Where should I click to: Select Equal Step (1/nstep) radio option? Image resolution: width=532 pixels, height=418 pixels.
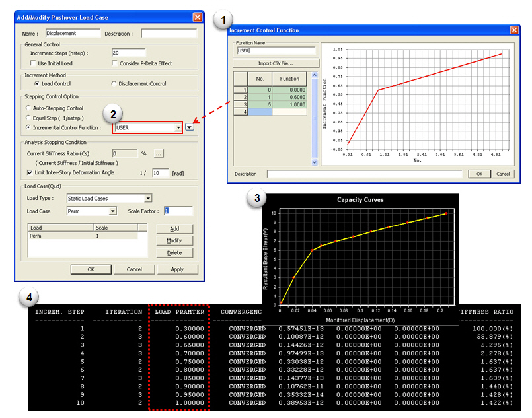[28, 118]
